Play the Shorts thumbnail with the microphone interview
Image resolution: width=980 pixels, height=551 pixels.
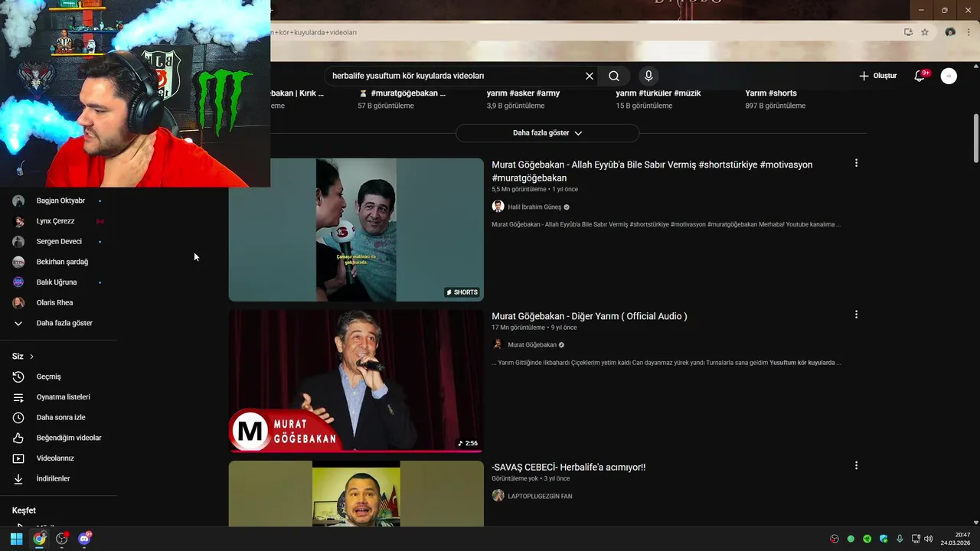[x=356, y=230]
